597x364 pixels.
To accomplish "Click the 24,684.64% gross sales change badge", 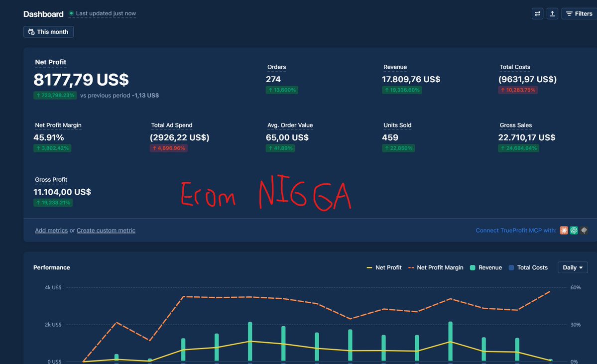I will point(518,148).
